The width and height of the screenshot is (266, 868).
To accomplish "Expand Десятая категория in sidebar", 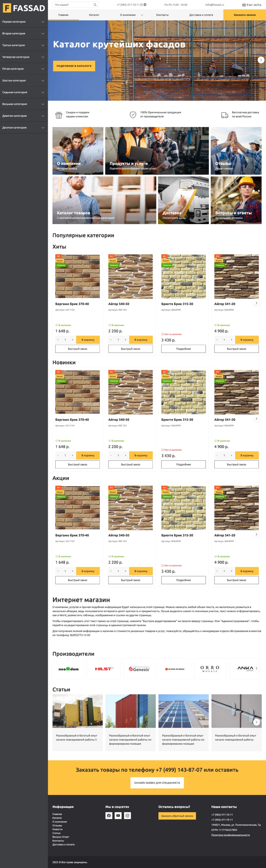I will coord(43,128).
